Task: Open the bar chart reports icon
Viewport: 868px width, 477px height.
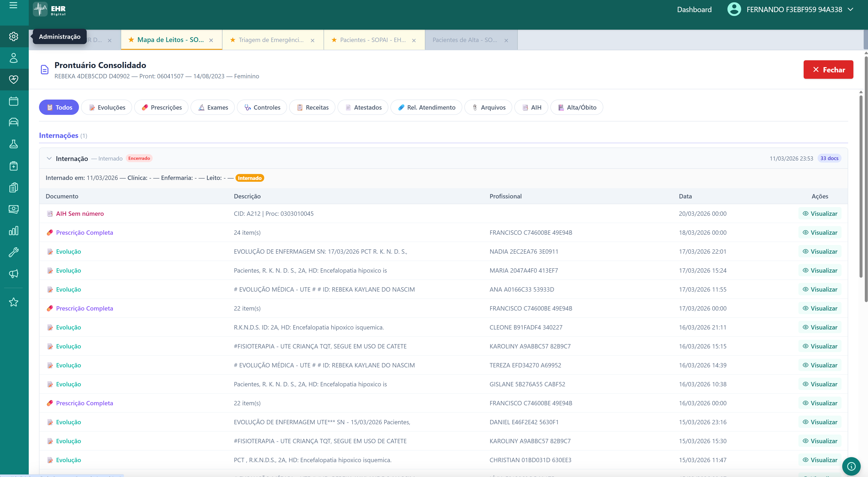Action: tap(13, 231)
